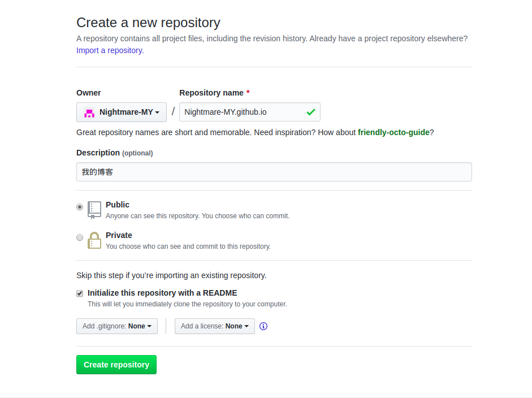Click the Public option label
The height and width of the screenshot is (398, 532).
pyautogui.click(x=118, y=205)
